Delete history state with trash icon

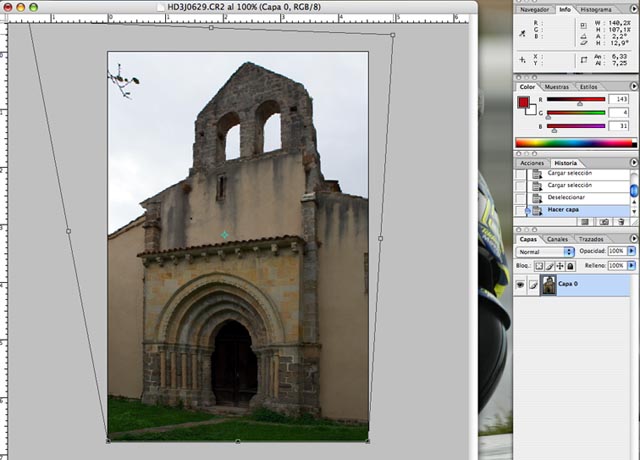pyautogui.click(x=622, y=222)
